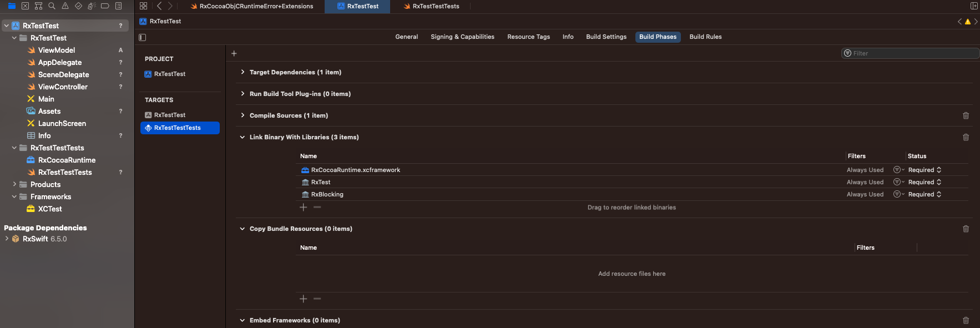Jump to the yellow warning issue indicator
This screenshot has height=328, width=980.
click(968, 22)
